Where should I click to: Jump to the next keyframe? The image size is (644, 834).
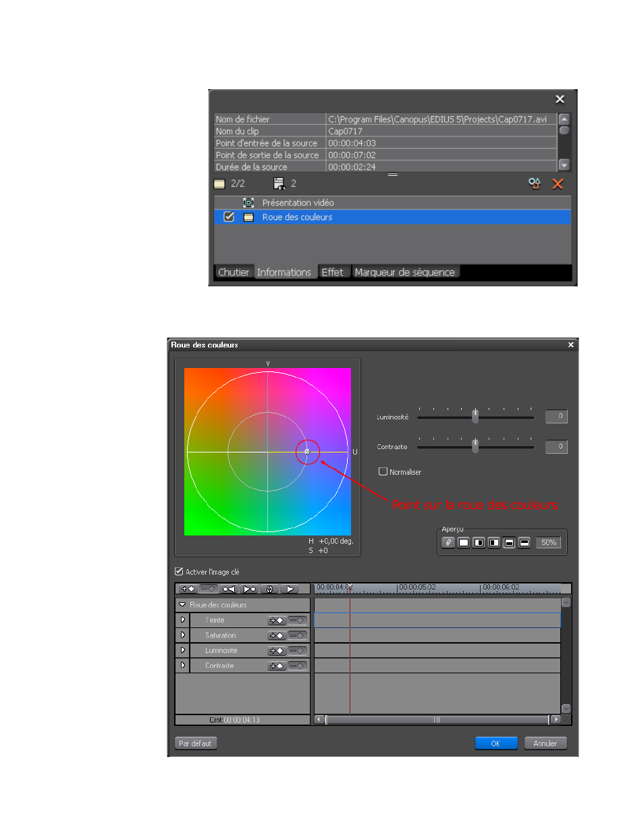tap(249, 589)
